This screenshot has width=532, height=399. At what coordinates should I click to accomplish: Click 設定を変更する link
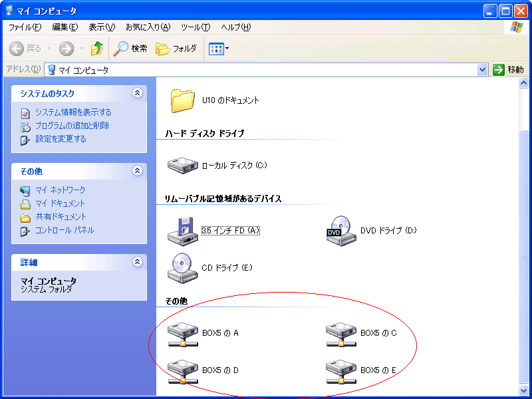coord(61,139)
